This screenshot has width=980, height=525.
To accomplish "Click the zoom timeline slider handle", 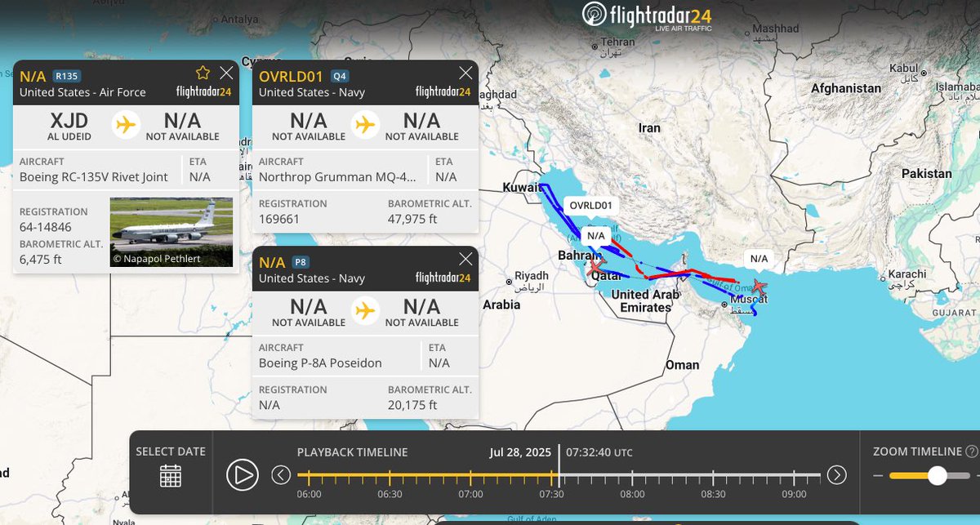I will (937, 475).
